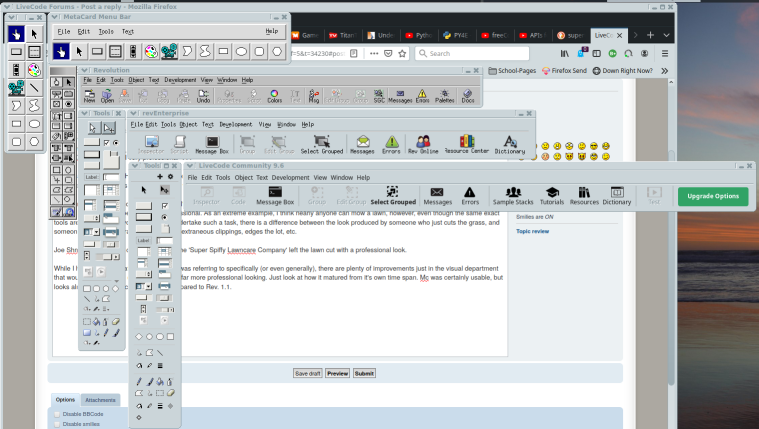
Task: Click the Submit button
Action: click(364, 373)
